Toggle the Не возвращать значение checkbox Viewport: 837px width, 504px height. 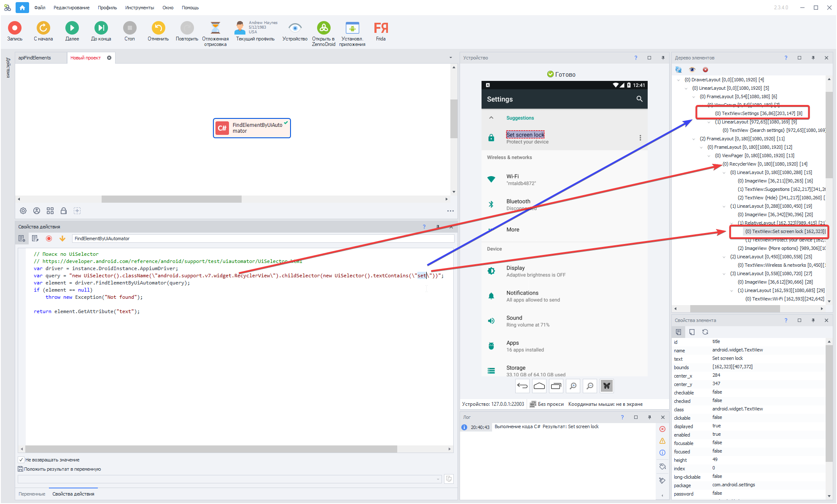21,460
